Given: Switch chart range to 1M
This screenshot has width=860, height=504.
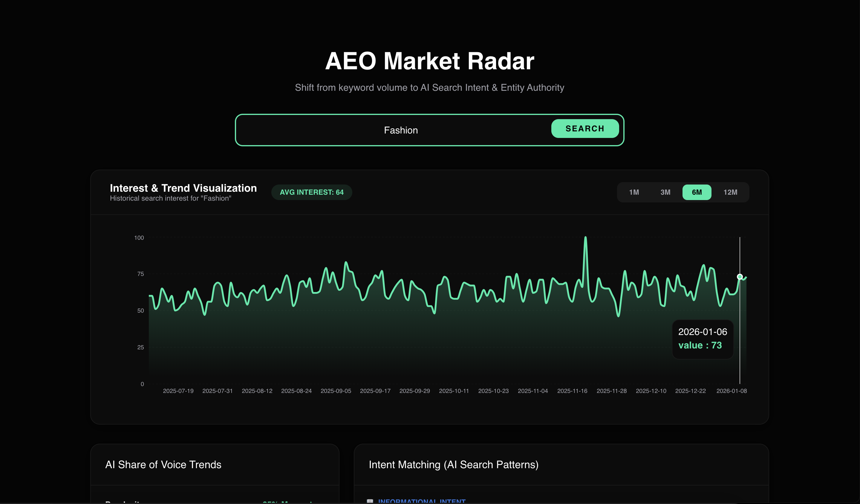Looking at the screenshot, I should pyautogui.click(x=634, y=192).
